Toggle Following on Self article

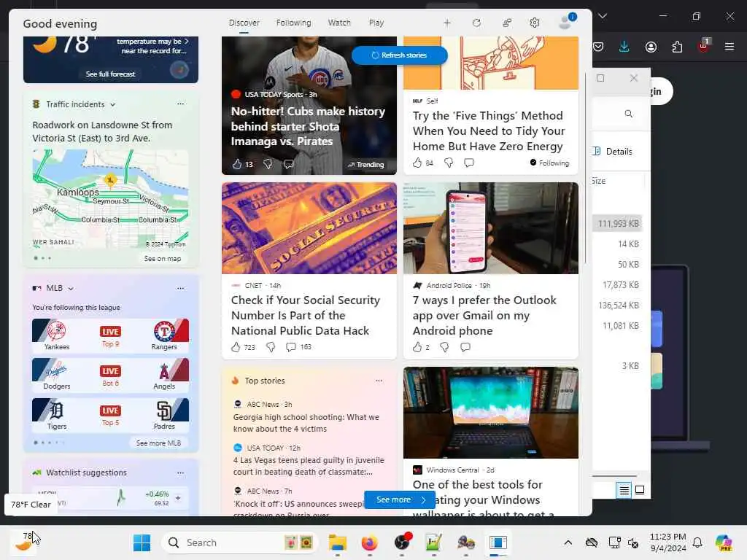click(549, 163)
